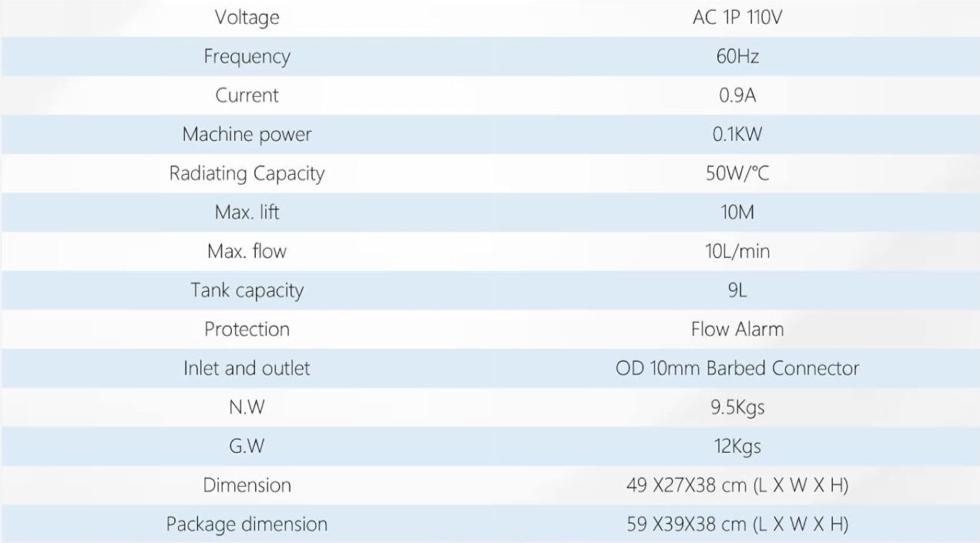Image resolution: width=980 pixels, height=543 pixels.
Task: Click the 49 X27X38 cm dimension value
Action: [737, 485]
